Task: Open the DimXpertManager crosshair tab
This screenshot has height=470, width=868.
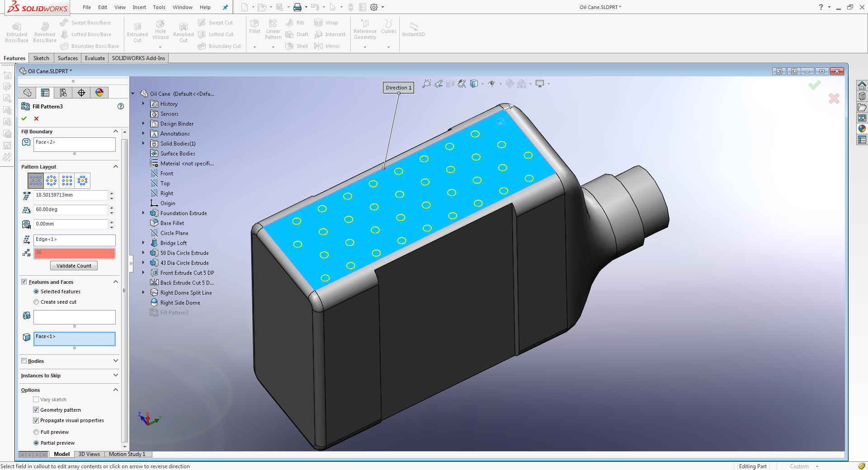Action: tap(81, 93)
